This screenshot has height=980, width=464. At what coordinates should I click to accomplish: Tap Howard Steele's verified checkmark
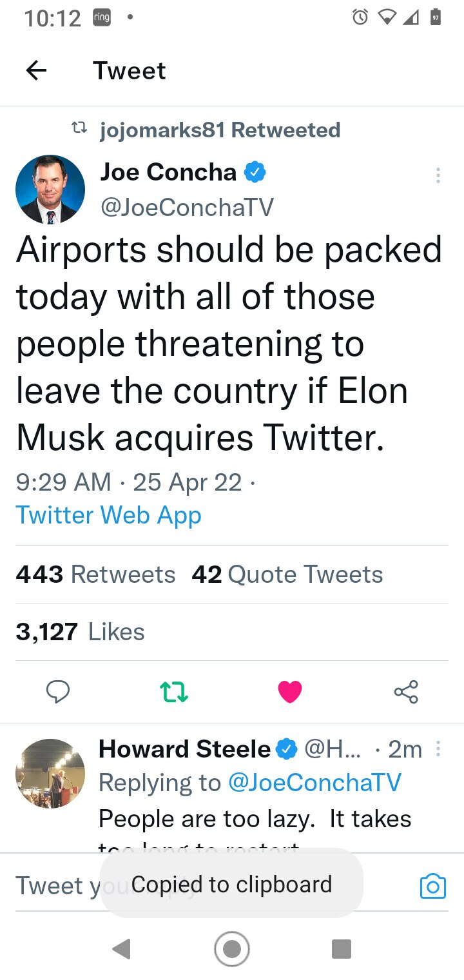tap(287, 749)
